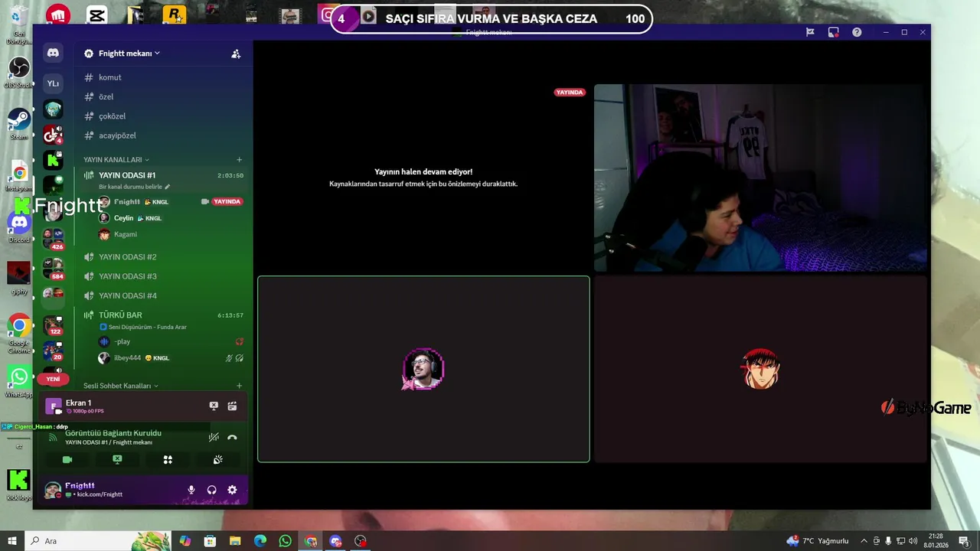Open the green K server icon

[53, 160]
